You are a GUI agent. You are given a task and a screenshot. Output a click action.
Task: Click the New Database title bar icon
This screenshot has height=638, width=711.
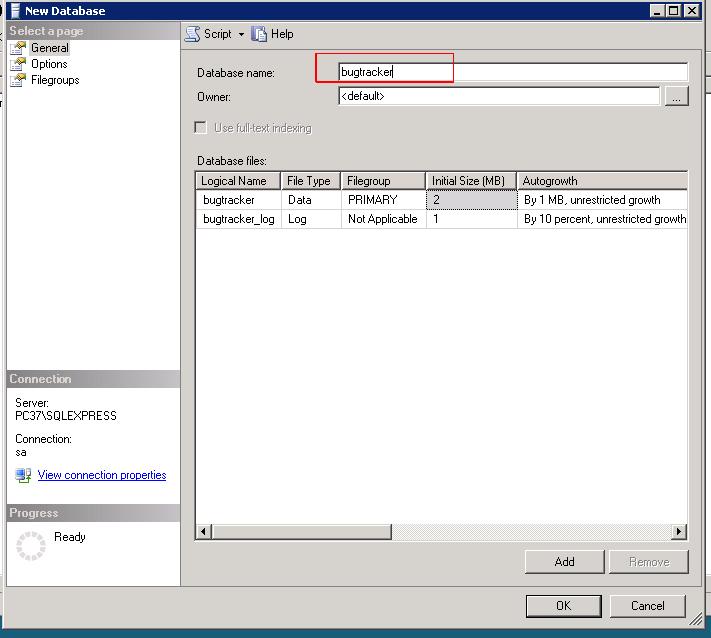(15, 10)
